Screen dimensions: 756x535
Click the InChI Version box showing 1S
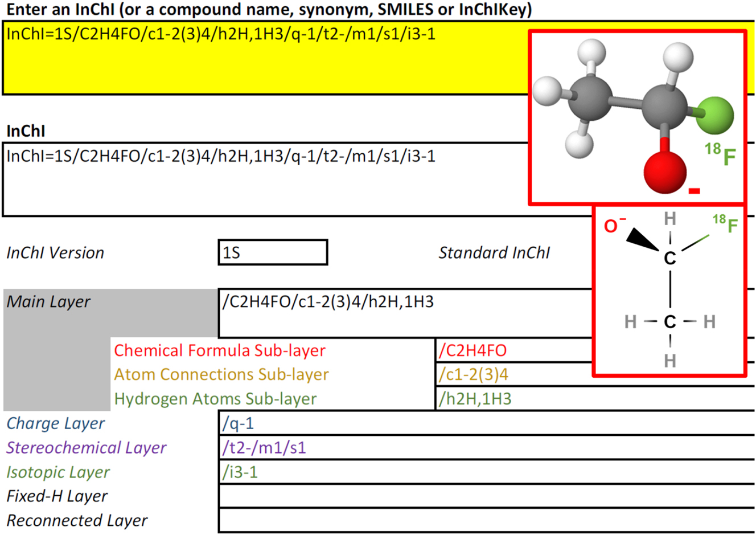[272, 252]
